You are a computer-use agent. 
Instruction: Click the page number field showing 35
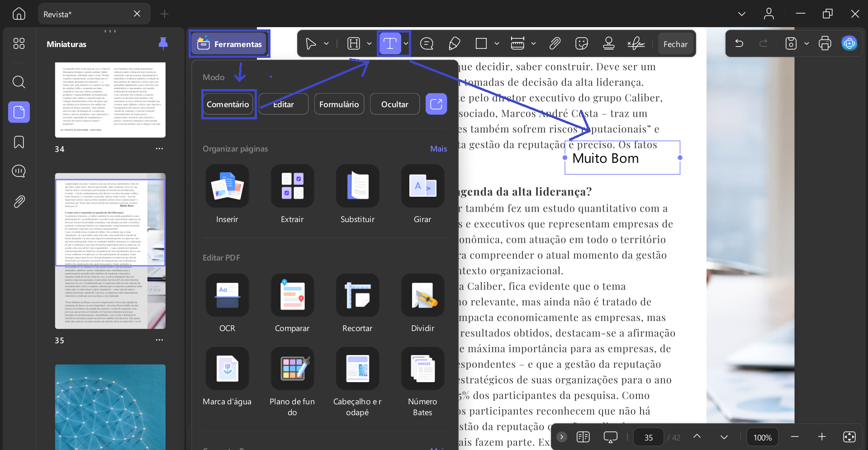tap(649, 437)
